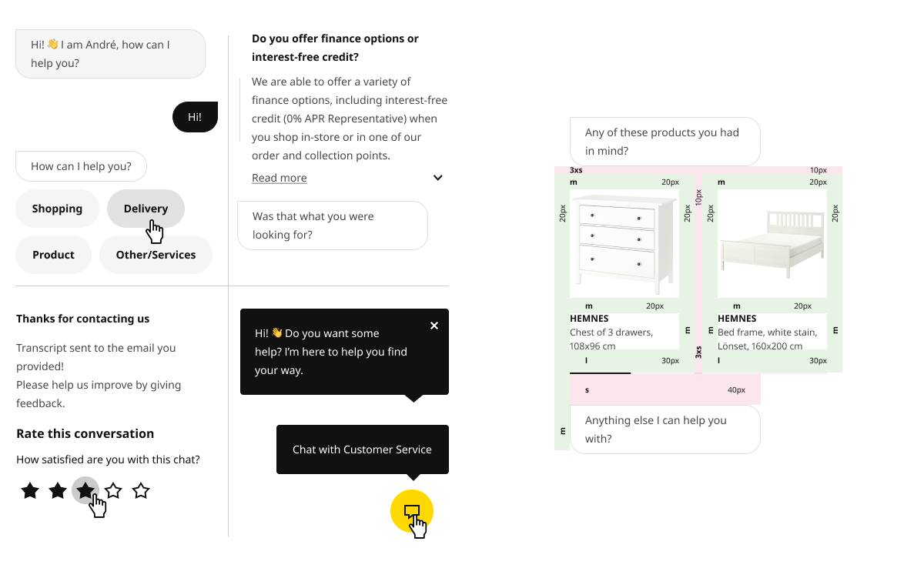Open HEMNES chest of drawers image
Image resolution: width=924 pixels, height=568 pixels.
click(624, 244)
